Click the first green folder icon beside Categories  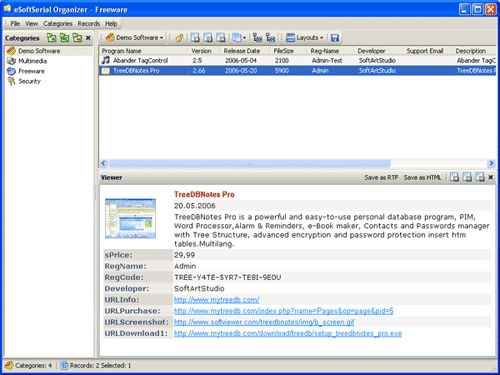pyautogui.click(x=52, y=38)
